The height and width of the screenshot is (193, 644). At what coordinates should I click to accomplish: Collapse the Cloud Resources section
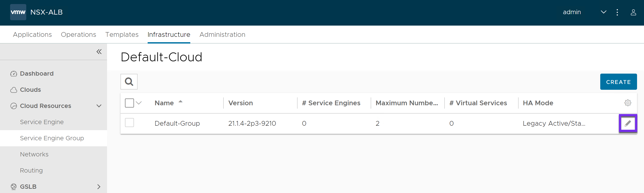[99, 106]
